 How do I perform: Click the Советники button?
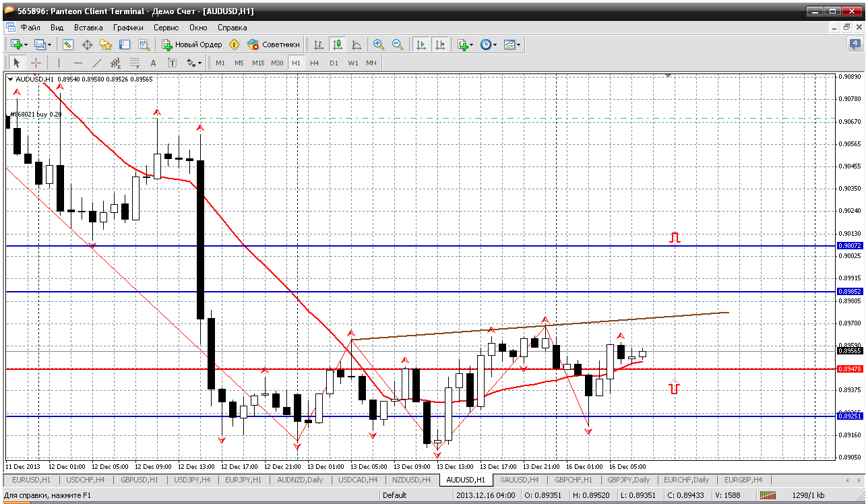[274, 44]
